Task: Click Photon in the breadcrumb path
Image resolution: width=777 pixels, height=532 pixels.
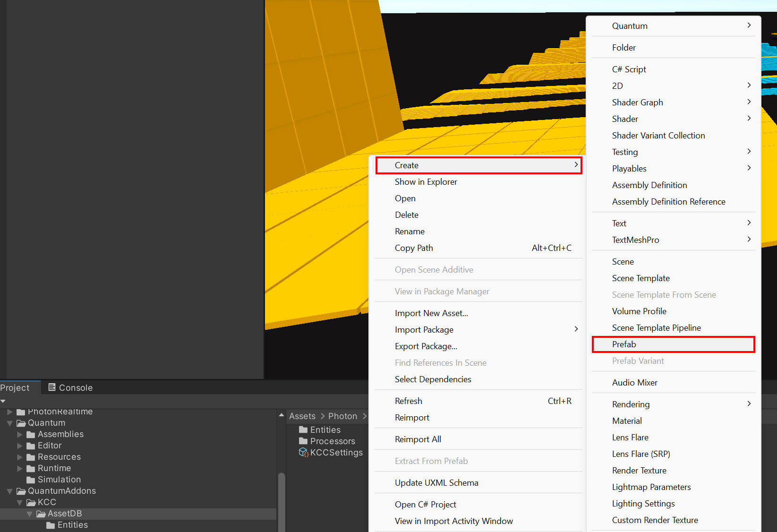Action: 342,416
